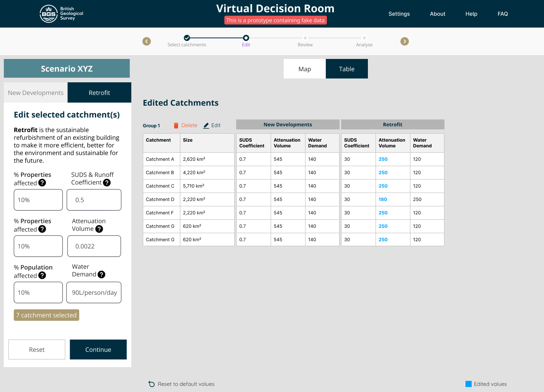544x392 pixels.
Task: Click the Water Demand 90L/person/day input field
Action: (94, 292)
